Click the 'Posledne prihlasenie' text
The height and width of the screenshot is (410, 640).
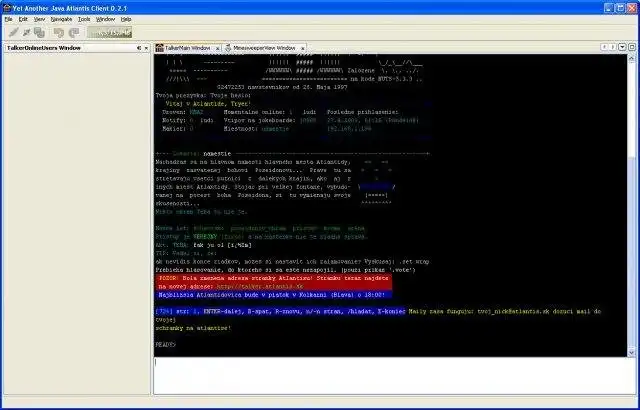(362, 112)
